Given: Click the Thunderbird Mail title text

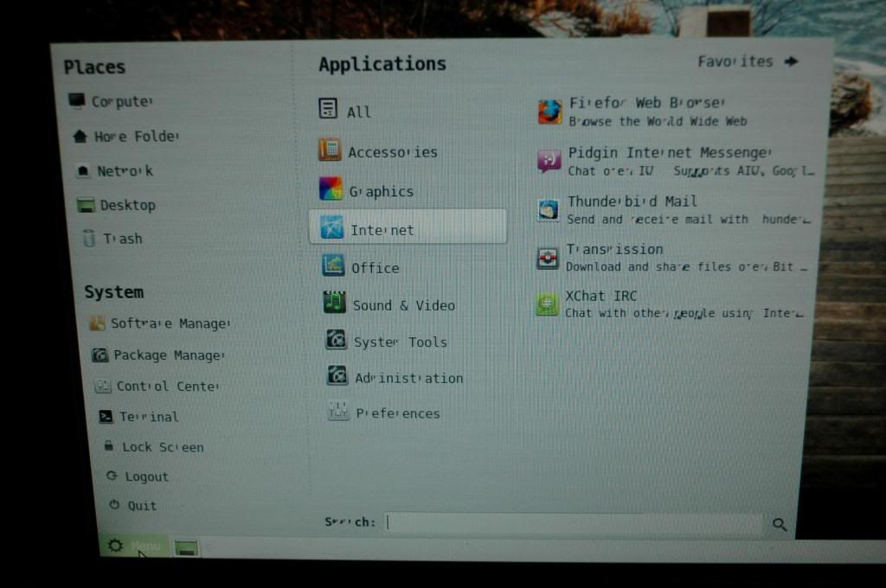Looking at the screenshot, I should [632, 201].
